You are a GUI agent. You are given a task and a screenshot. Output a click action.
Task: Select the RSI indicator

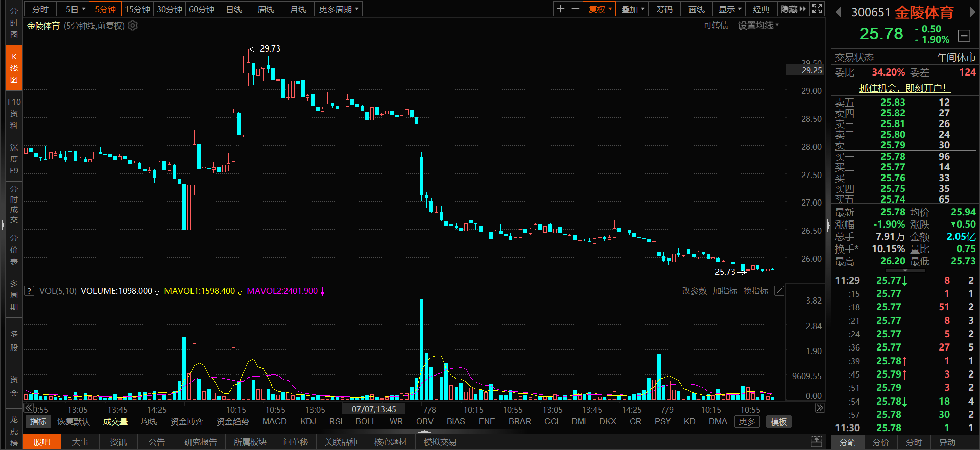tap(336, 421)
